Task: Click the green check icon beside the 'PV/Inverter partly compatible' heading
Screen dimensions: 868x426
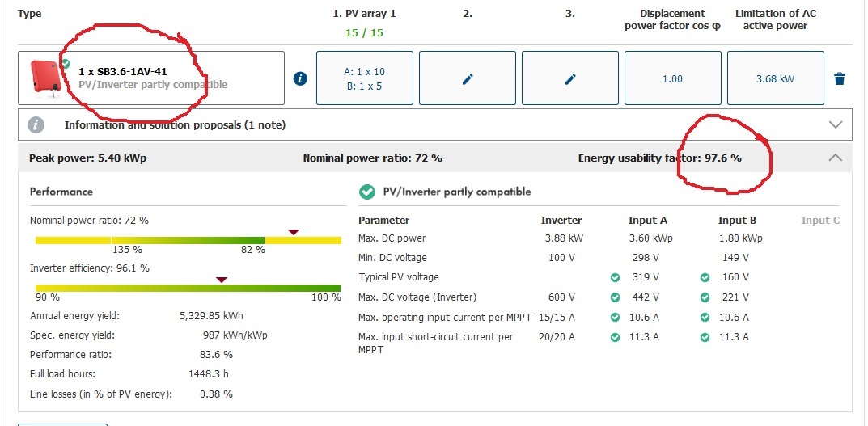Action: (367, 192)
